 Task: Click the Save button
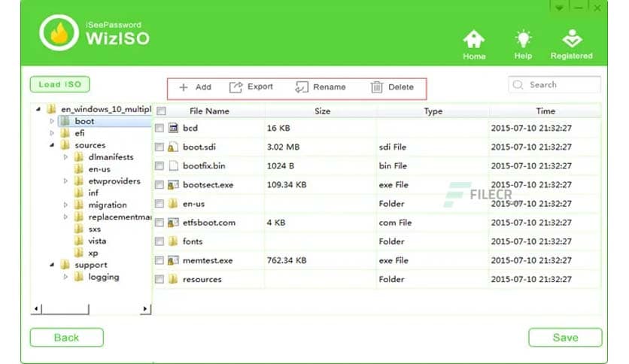(x=565, y=338)
